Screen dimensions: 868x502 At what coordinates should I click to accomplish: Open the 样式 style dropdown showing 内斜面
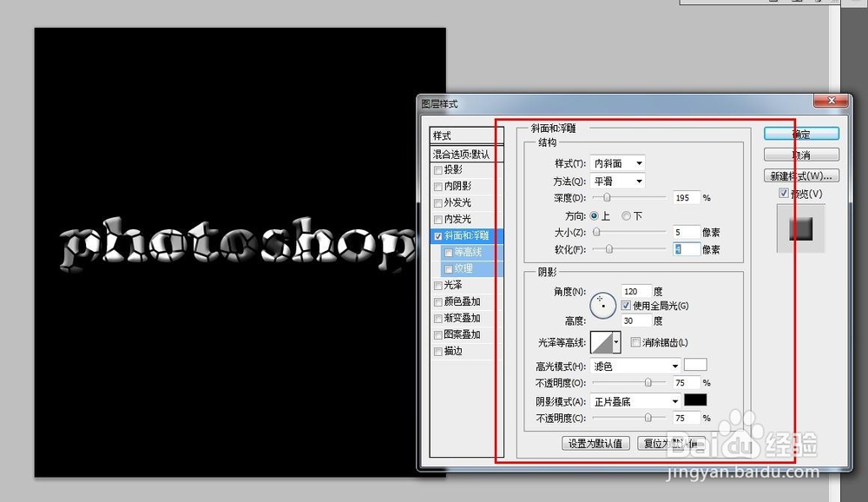(617, 163)
